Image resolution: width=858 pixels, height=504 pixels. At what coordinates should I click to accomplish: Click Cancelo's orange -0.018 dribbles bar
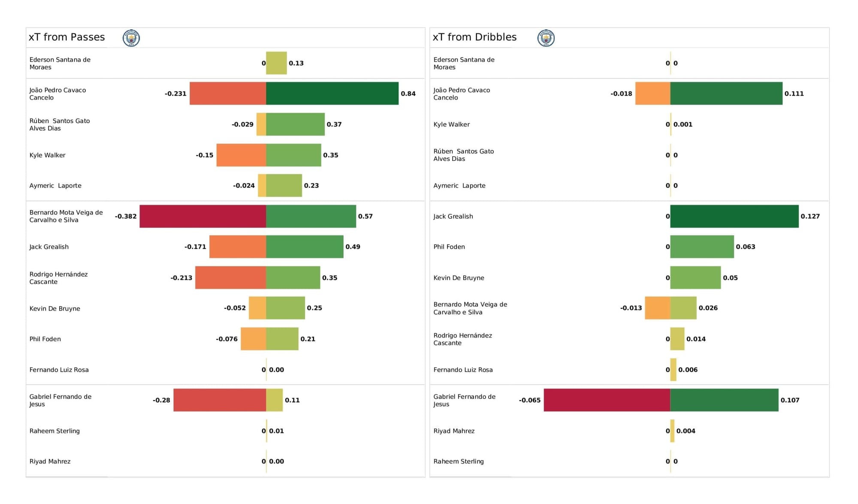tap(653, 94)
